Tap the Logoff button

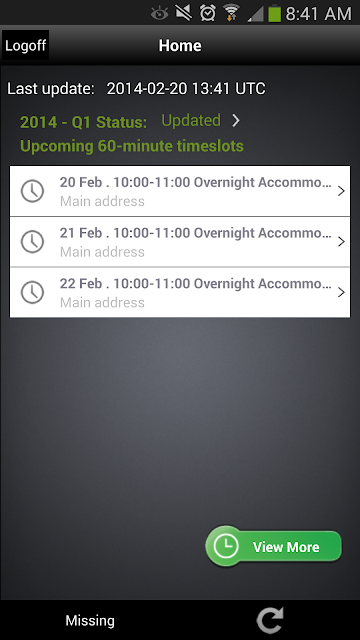pos(25,45)
